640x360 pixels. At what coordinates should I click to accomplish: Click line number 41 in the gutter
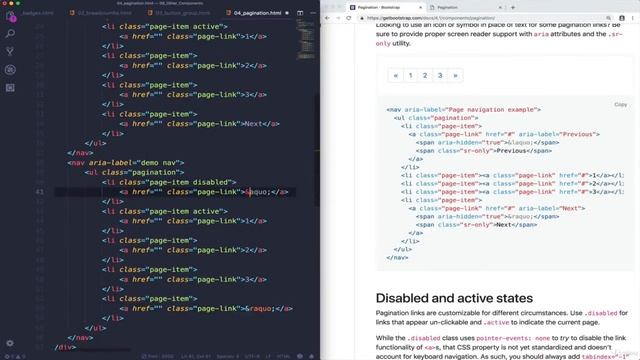click(40, 192)
